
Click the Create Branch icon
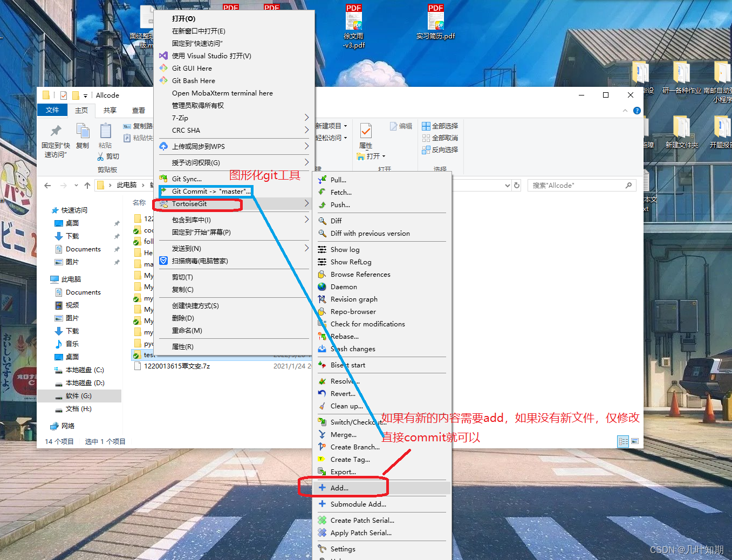(322, 447)
